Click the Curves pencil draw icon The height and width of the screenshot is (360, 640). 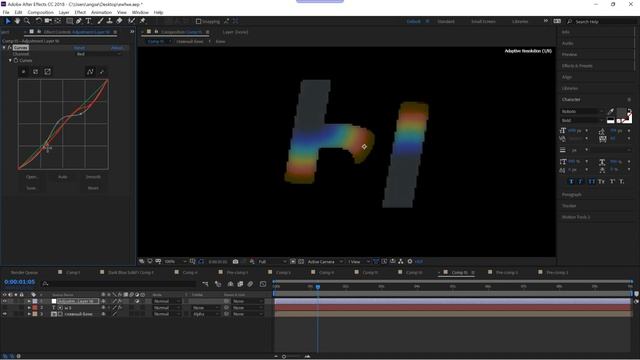[x=102, y=71]
